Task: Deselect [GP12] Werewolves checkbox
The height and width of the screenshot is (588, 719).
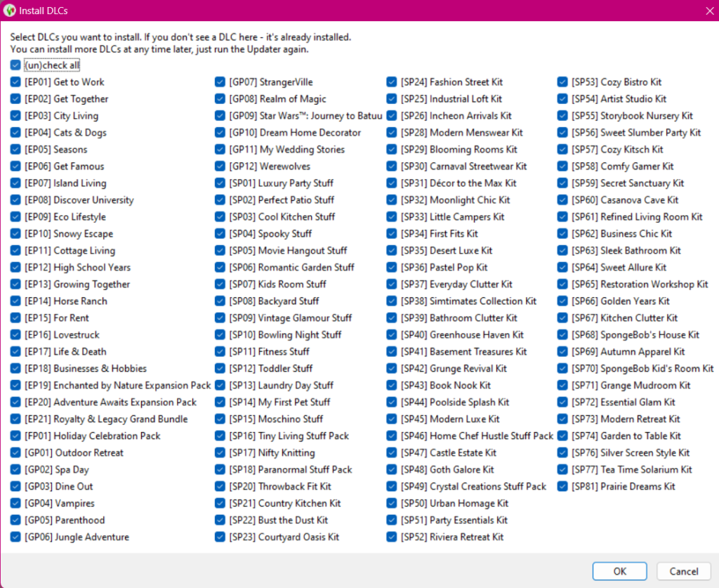Action: click(x=220, y=166)
